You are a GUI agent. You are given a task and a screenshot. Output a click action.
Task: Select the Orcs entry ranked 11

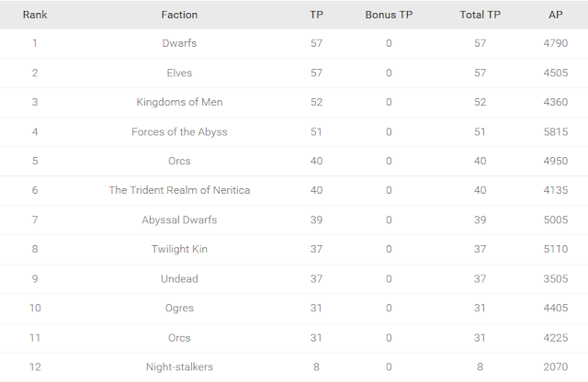pyautogui.click(x=179, y=337)
